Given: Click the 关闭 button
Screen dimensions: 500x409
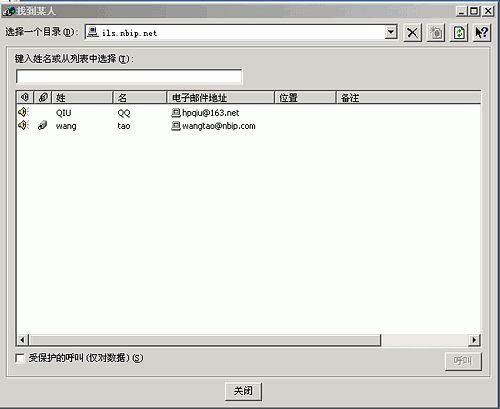Looking at the screenshot, I should (243, 391).
